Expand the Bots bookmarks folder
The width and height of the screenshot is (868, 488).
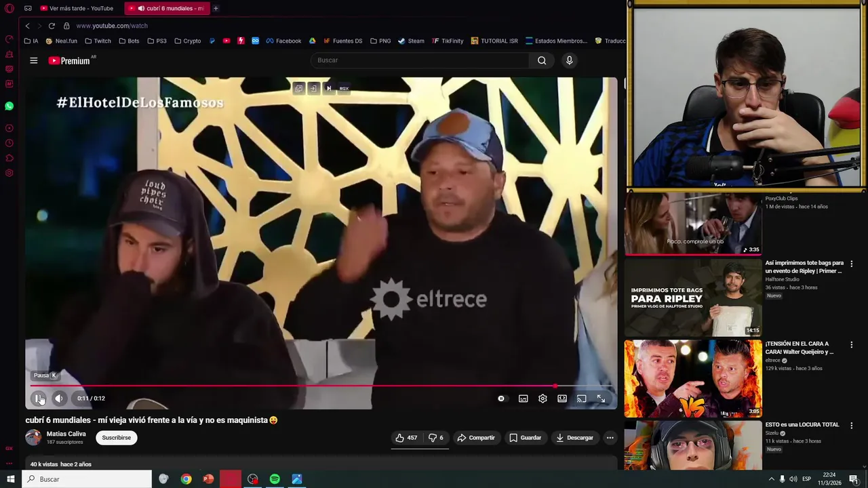coord(129,41)
